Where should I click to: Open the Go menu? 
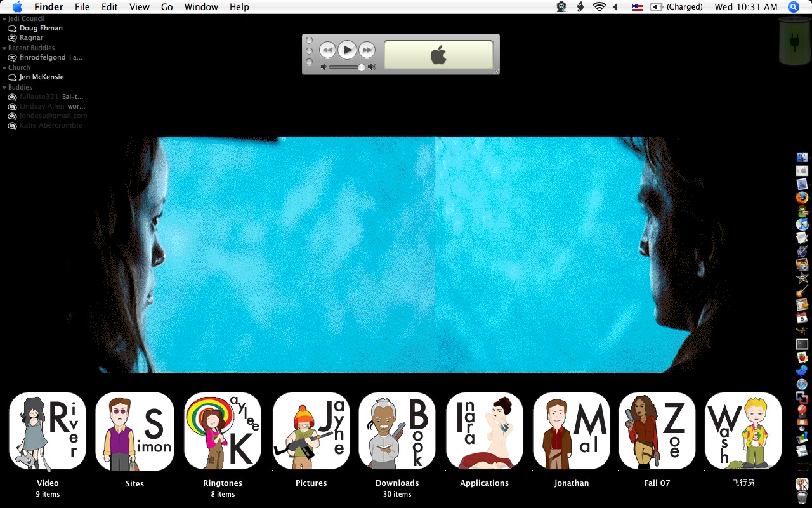click(x=167, y=7)
